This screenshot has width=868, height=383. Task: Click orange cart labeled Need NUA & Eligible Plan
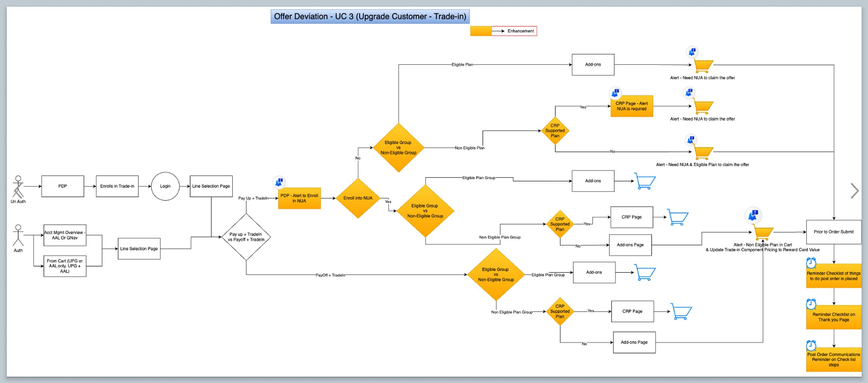click(703, 153)
